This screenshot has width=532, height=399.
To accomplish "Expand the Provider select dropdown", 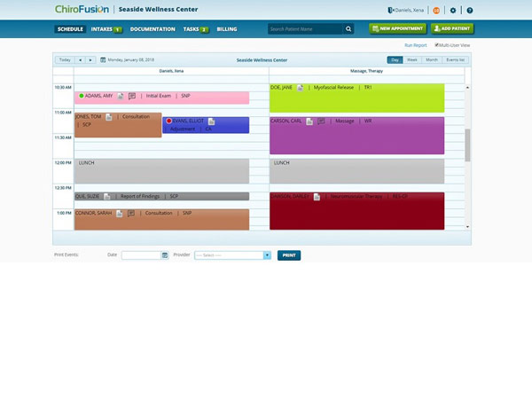I will coord(267,255).
